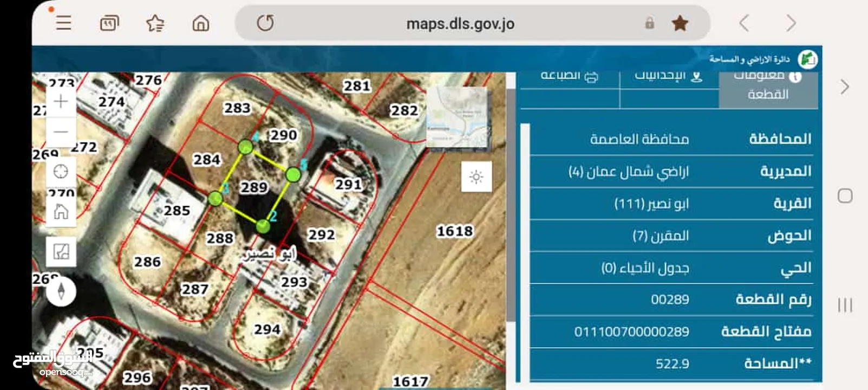
Task: Select parcel 289 on the map
Action: (x=254, y=187)
